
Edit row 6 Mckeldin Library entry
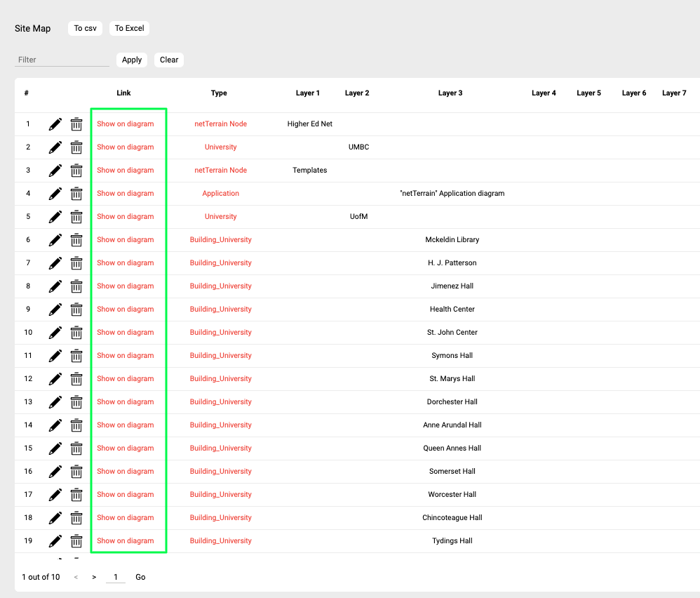click(55, 240)
